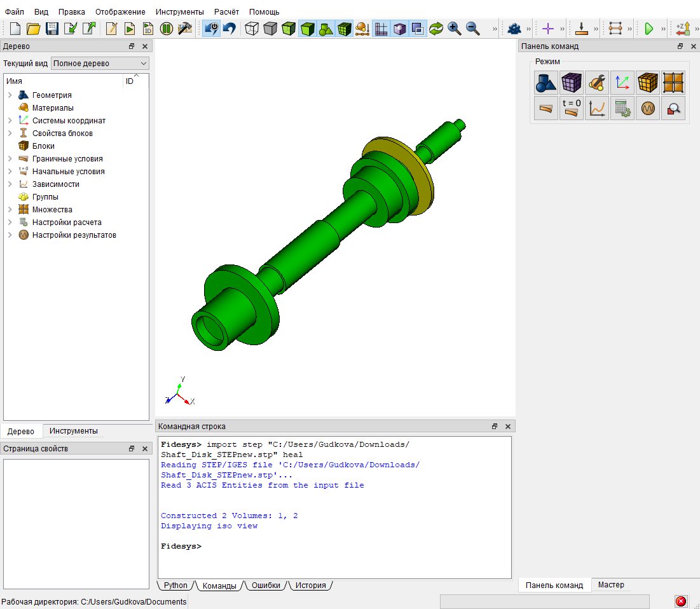
Task: Open Mesh mode purple cube icon
Action: tap(572, 83)
